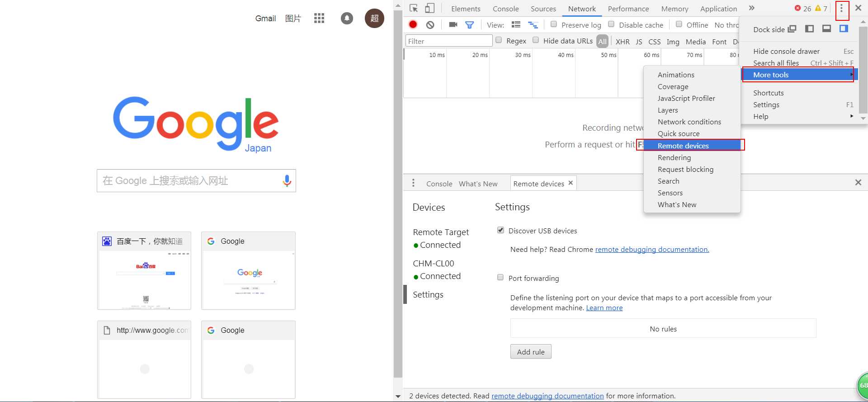Click the red error count indicator
The width and height of the screenshot is (868, 402).
802,9
